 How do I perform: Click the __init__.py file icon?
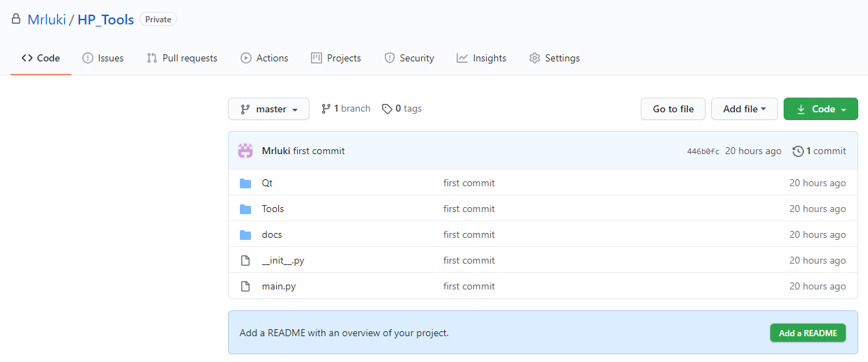245,260
